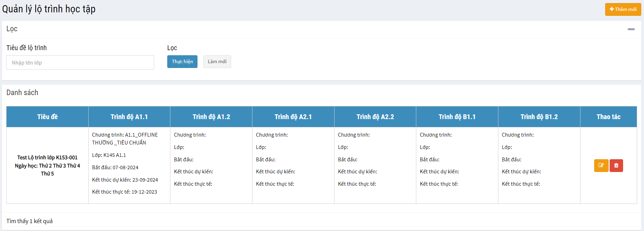Click the Tiêu đề column header
Viewport: 644px width, 231px height.
pyautogui.click(x=47, y=117)
